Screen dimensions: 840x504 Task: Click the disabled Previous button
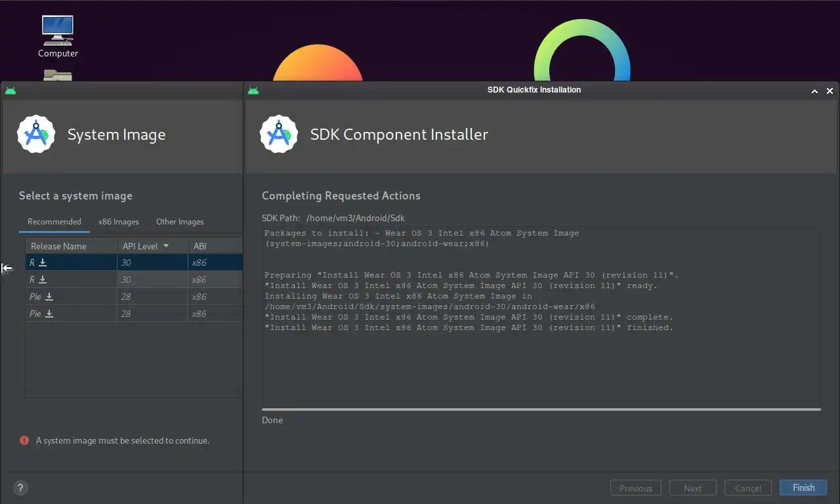pyautogui.click(x=636, y=488)
